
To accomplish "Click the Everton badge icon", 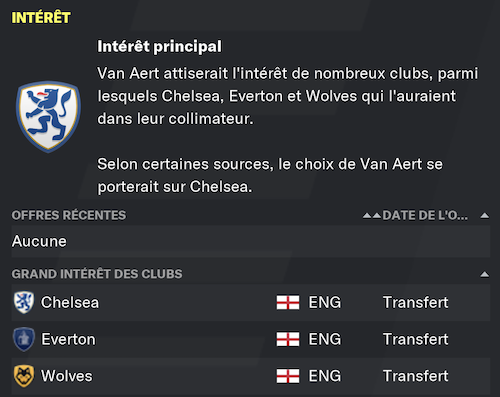I will click(x=24, y=339).
